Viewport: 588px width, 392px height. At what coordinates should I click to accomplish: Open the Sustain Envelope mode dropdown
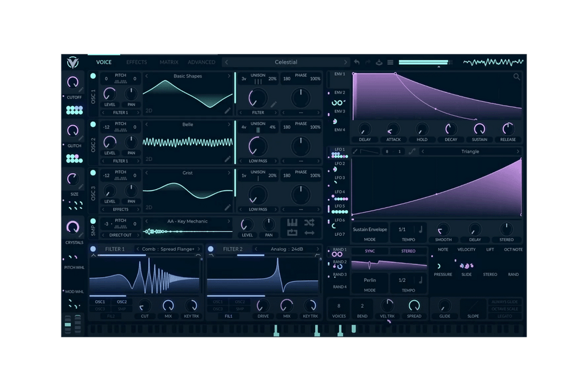coord(369,230)
